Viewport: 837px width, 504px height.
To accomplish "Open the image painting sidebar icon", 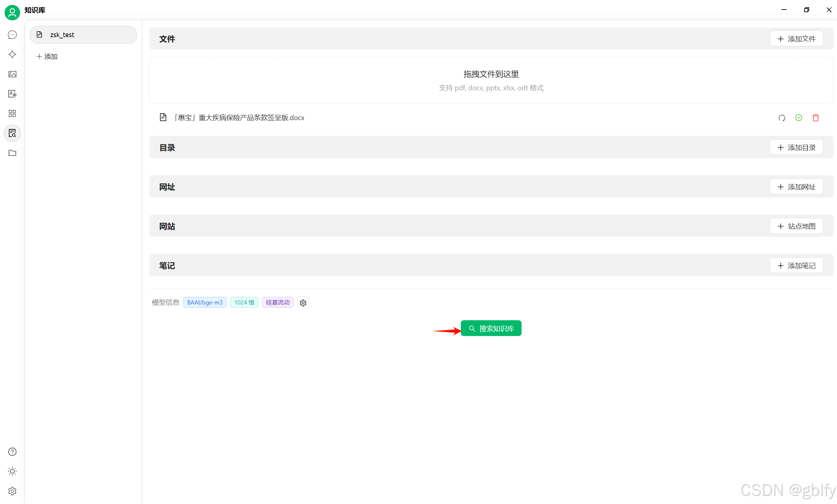I will pyautogui.click(x=12, y=74).
